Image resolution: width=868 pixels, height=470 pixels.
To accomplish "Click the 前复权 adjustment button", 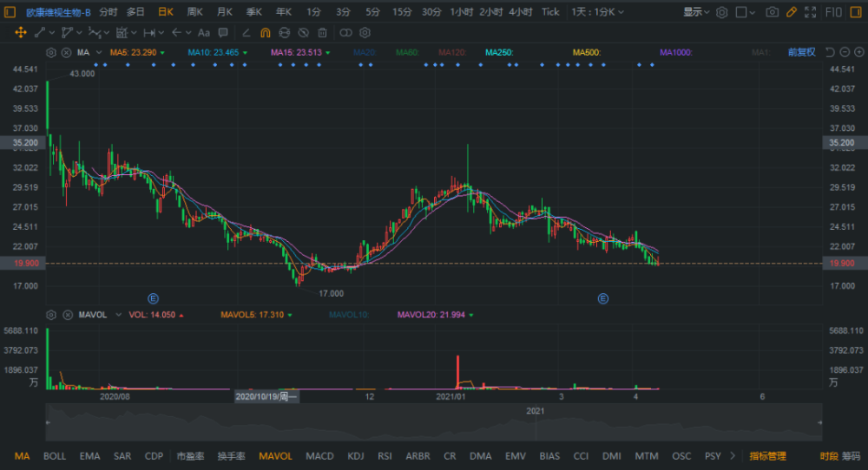I will [x=801, y=52].
